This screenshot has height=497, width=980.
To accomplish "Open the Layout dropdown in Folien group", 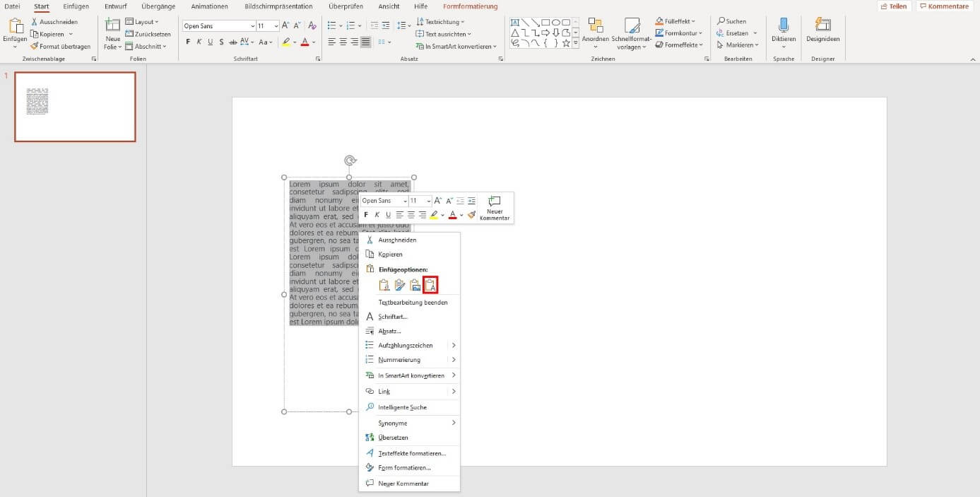I will 142,22.
